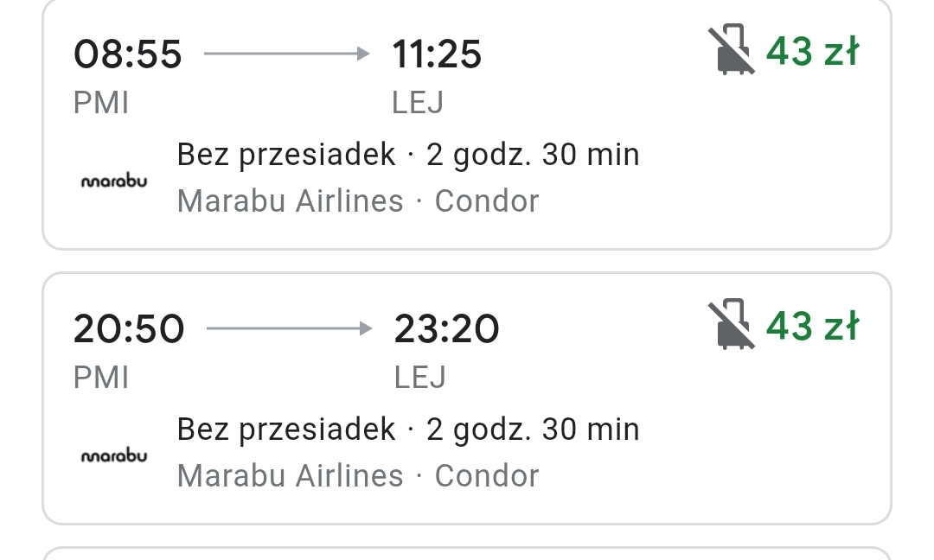This screenshot has height=560, width=934.
Task: Select the 43 zł price on the evening flight
Action: coord(812,326)
